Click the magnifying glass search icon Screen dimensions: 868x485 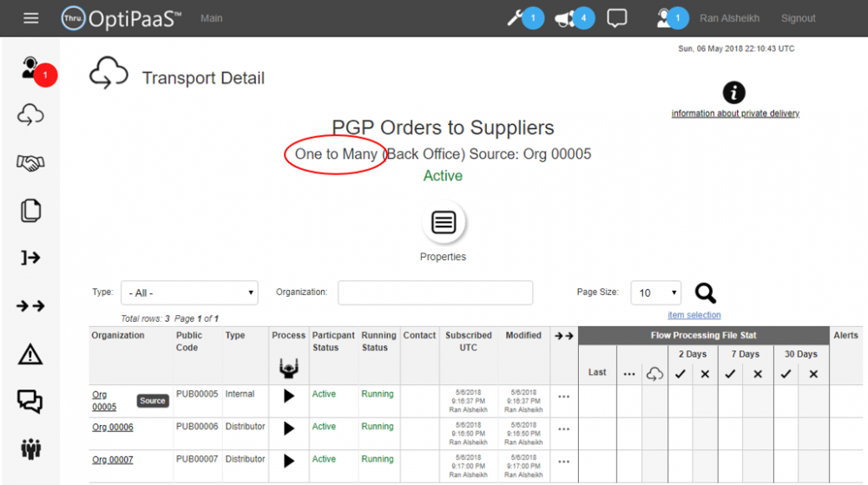click(706, 293)
